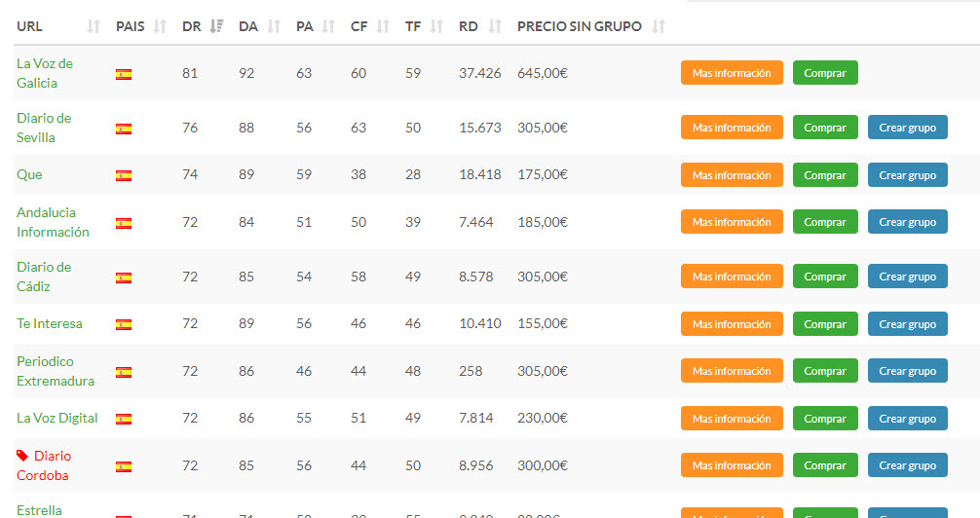Viewport: 980px width, 518px height.
Task: Click Mas información for Diario Cordoba row
Action: tap(732, 464)
